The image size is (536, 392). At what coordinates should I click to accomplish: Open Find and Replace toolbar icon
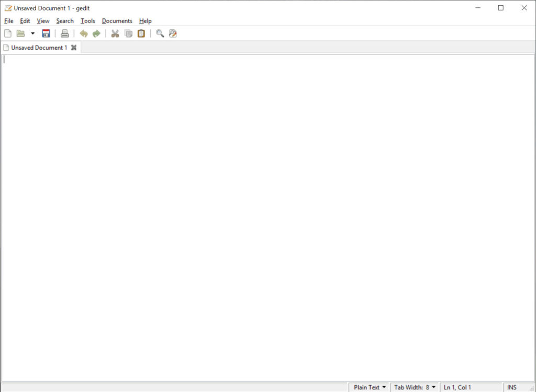coord(173,33)
